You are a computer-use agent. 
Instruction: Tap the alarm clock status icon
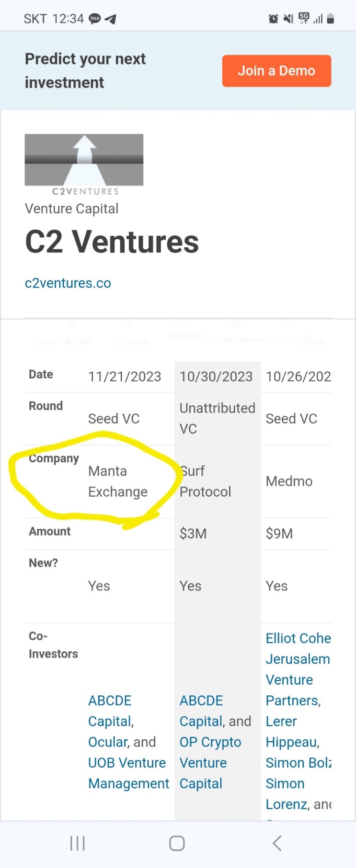[x=273, y=19]
